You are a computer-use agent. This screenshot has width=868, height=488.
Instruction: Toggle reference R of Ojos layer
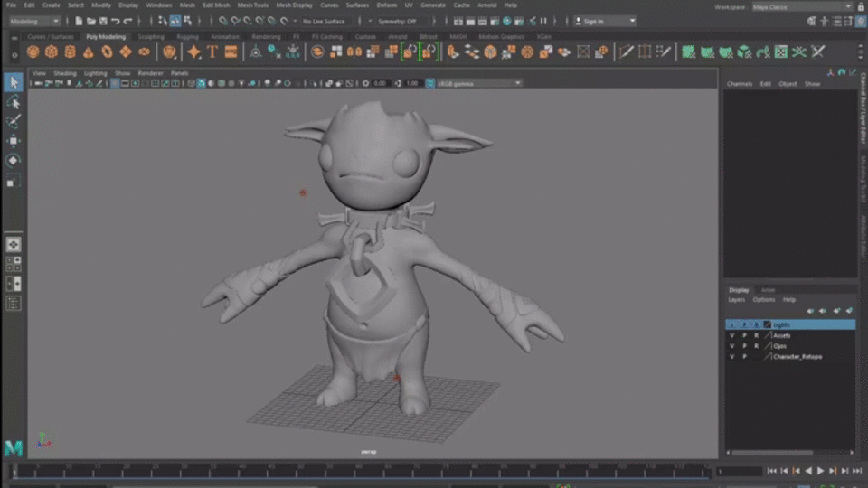tap(756, 346)
